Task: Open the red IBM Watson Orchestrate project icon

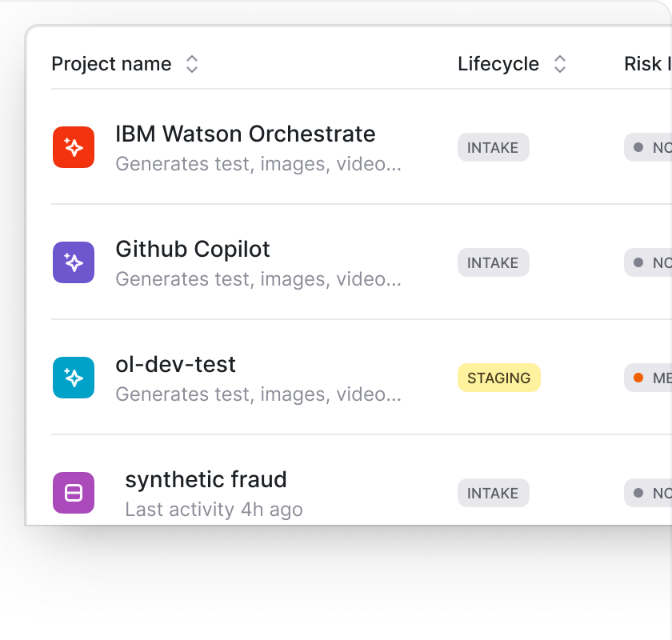Action: pyautogui.click(x=74, y=147)
